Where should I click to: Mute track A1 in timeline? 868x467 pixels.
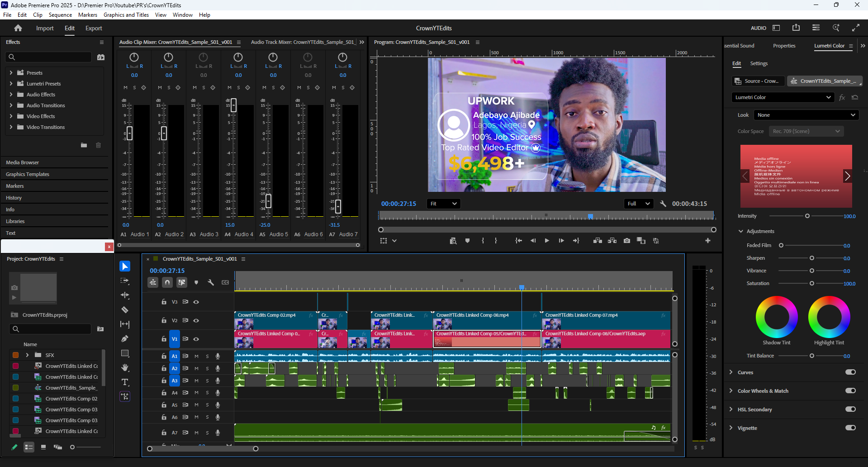pyautogui.click(x=196, y=356)
